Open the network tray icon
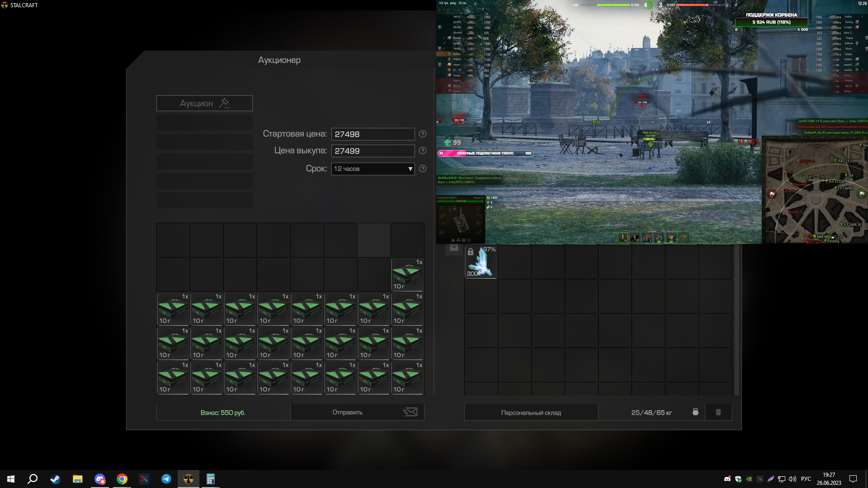This screenshot has width=868, height=488. (782, 479)
